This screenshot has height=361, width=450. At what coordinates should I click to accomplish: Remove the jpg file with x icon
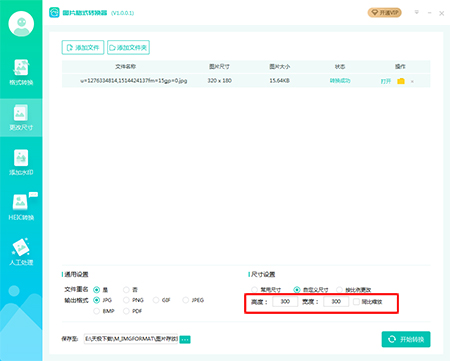412,81
